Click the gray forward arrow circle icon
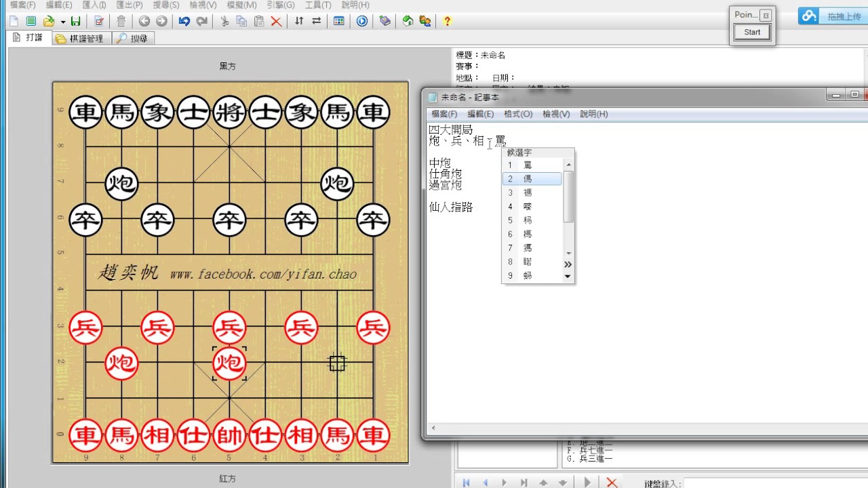868x488 pixels. [161, 21]
